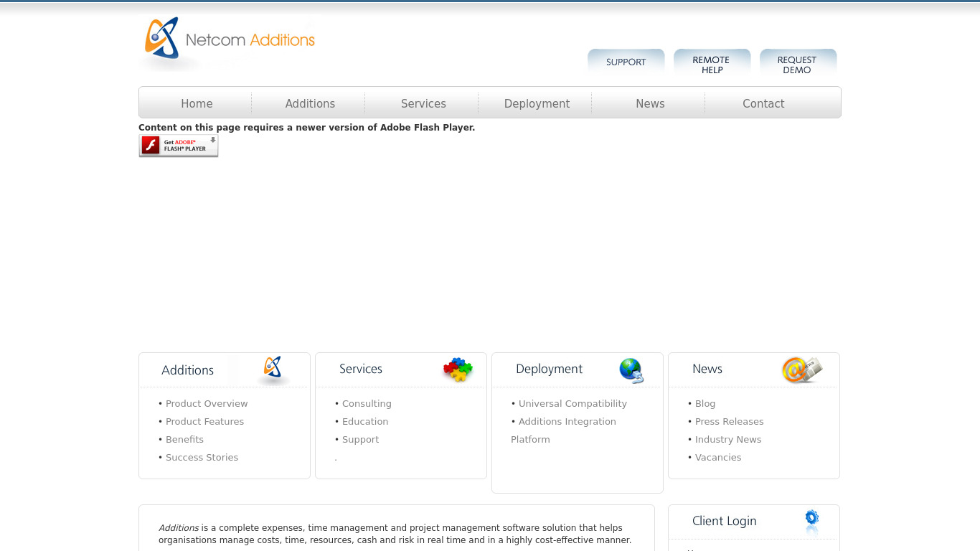Open the Universal Compatibility link
The height and width of the screenshot is (551, 980).
[x=573, y=403]
